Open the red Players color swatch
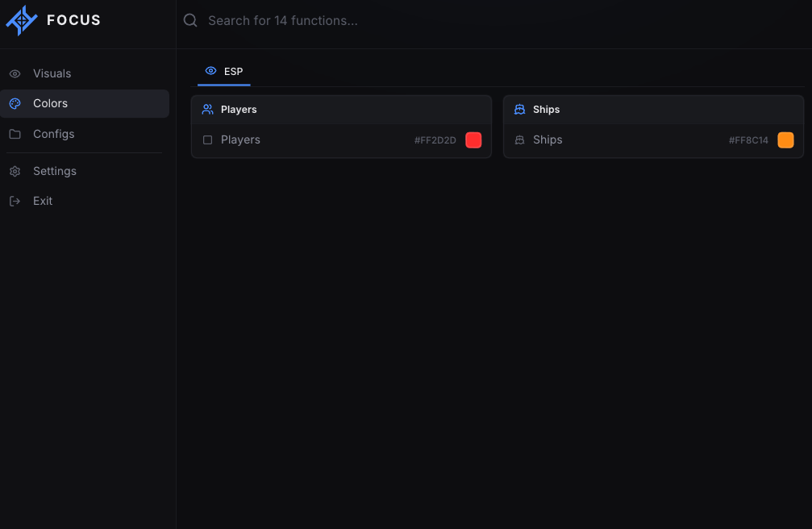812x529 pixels. 473,140
